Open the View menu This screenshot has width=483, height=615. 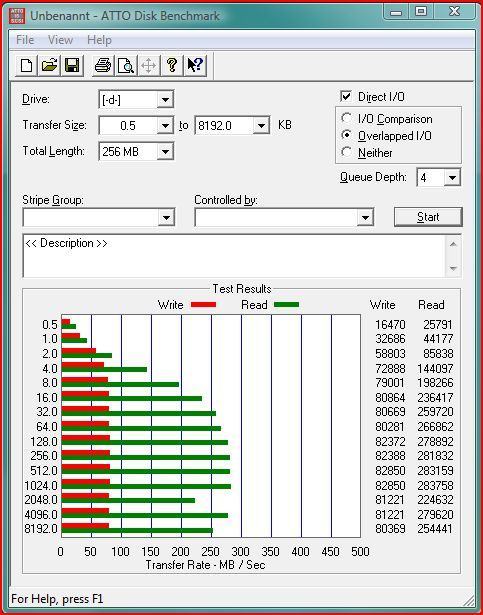coord(60,40)
